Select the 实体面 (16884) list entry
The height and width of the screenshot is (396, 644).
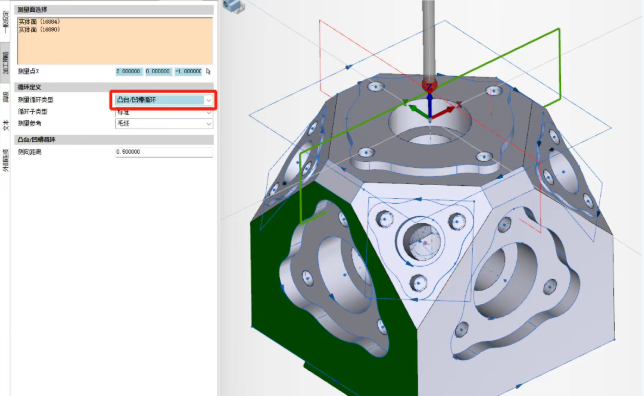(39, 21)
